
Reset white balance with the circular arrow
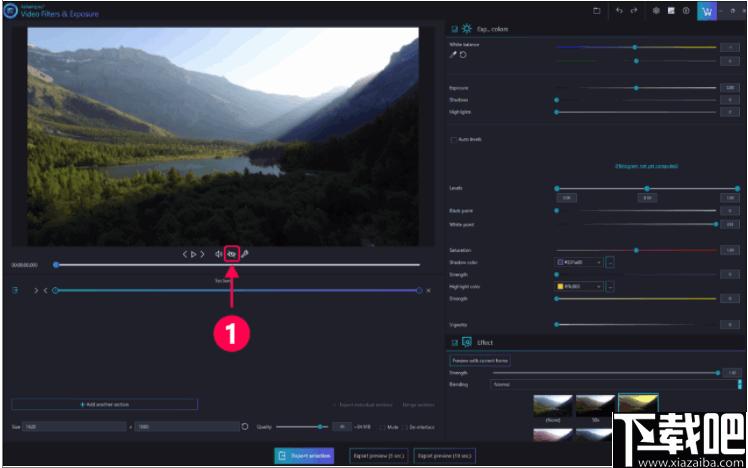tap(463, 54)
